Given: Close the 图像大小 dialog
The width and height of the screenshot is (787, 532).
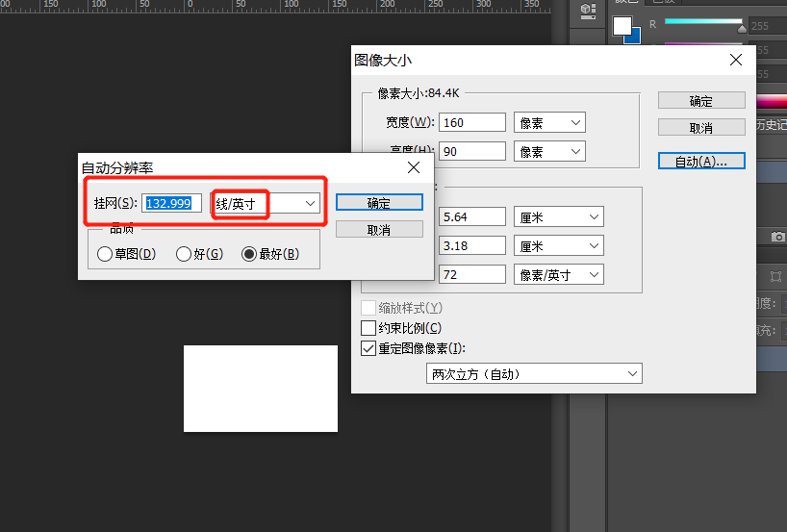Looking at the screenshot, I should tap(736, 61).
